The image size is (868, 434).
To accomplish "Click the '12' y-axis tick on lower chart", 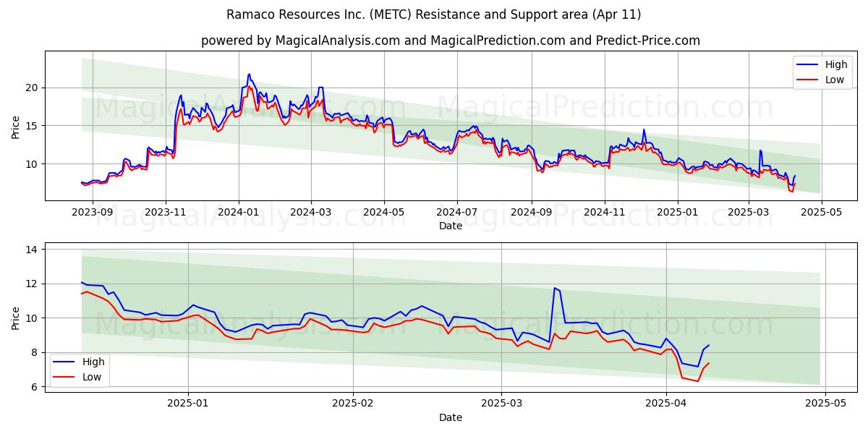I will coord(33,284).
